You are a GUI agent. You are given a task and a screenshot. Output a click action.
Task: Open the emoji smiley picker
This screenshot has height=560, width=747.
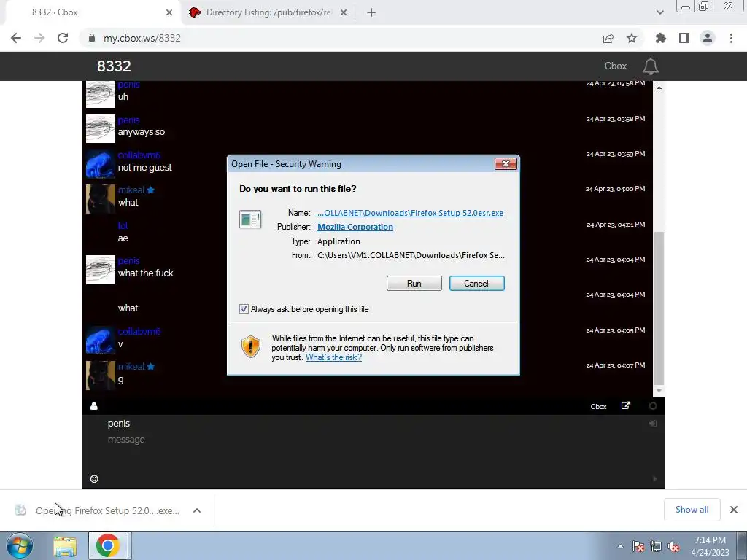(94, 479)
